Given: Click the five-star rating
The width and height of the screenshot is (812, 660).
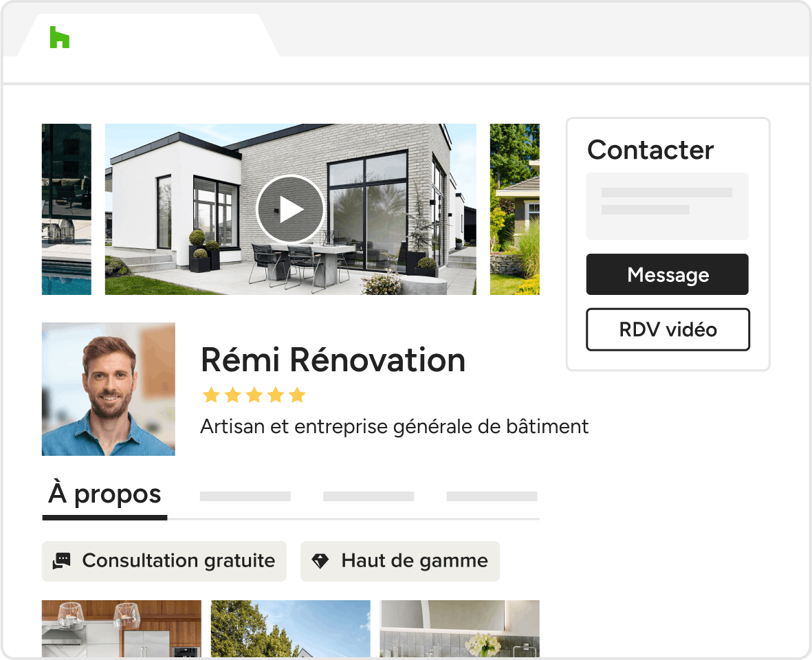Looking at the screenshot, I should [x=254, y=395].
